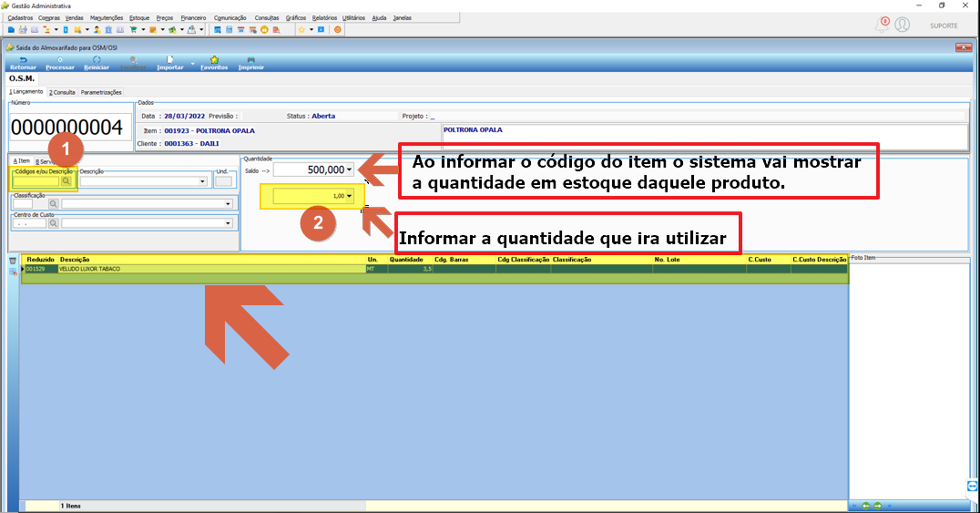Click the calculator icon in main toolbar
The image size is (980, 513).
click(229, 29)
